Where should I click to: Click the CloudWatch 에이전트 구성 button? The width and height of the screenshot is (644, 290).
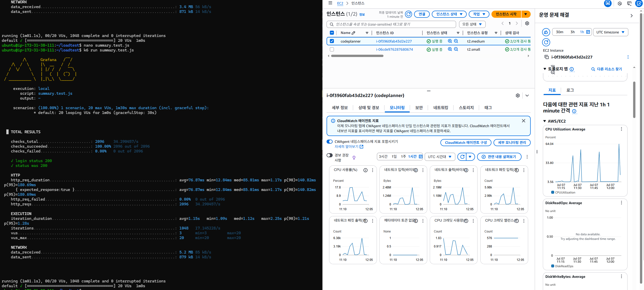coord(466,143)
